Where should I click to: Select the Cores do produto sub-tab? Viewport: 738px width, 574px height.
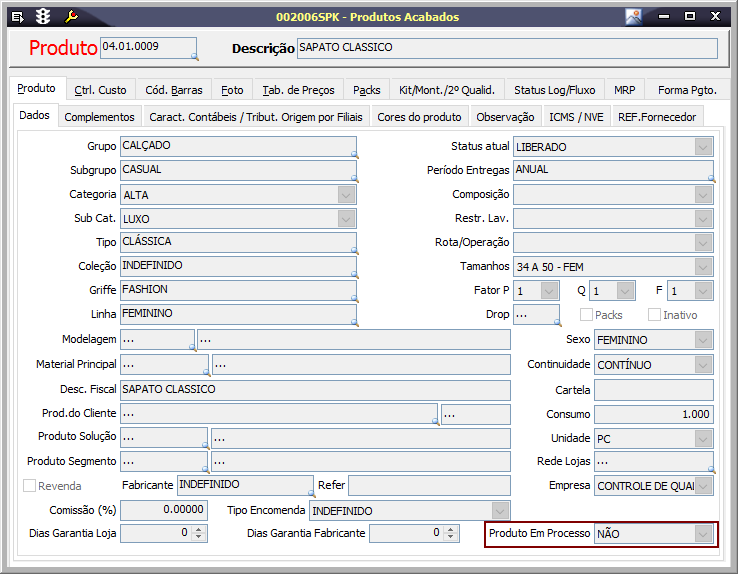[x=419, y=117]
